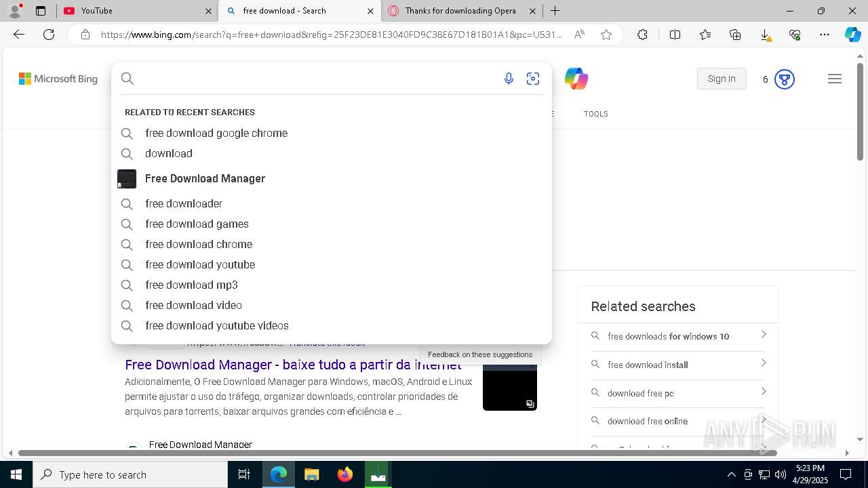Open the Windows Start menu
Viewport: 868px width, 488px height.
pos(16,474)
